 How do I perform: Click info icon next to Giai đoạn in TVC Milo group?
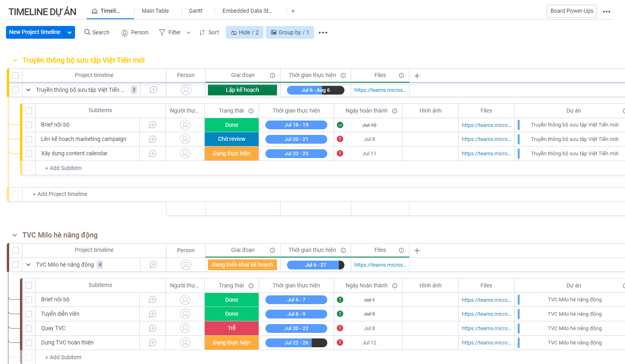[x=273, y=250]
